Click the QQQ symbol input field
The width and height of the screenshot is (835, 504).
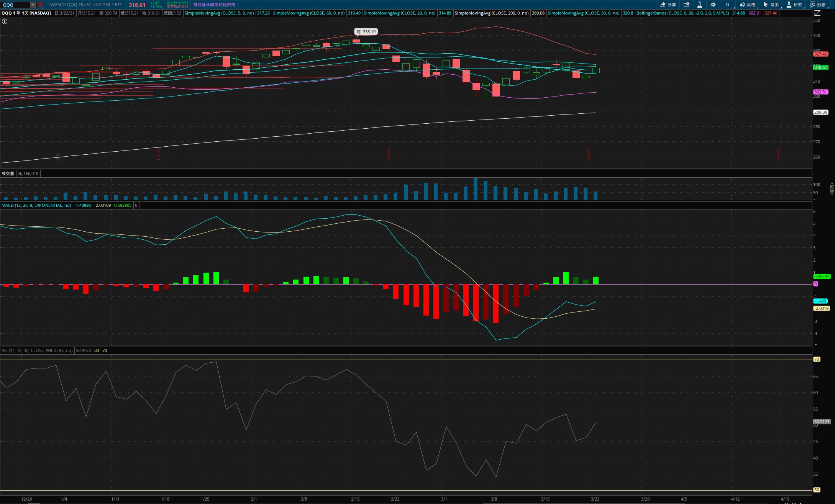click(15, 5)
